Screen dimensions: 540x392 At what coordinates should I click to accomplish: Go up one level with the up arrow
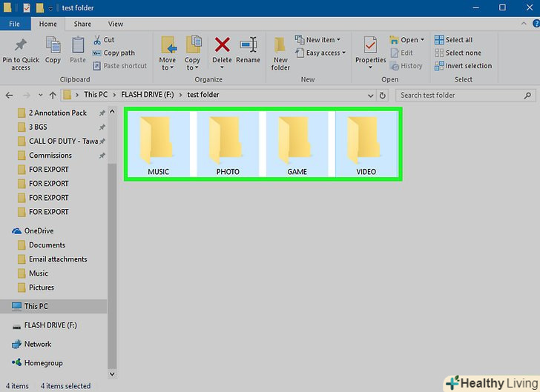(53, 96)
